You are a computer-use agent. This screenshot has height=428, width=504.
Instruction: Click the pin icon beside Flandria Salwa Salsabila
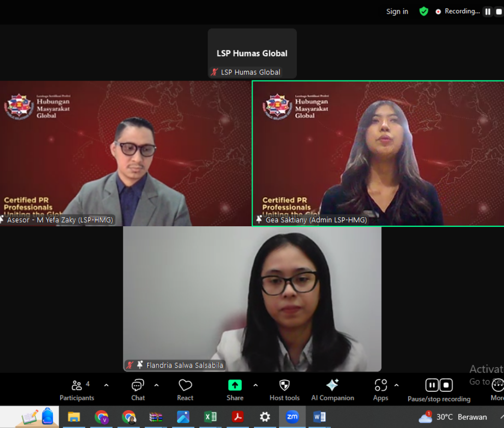point(140,365)
